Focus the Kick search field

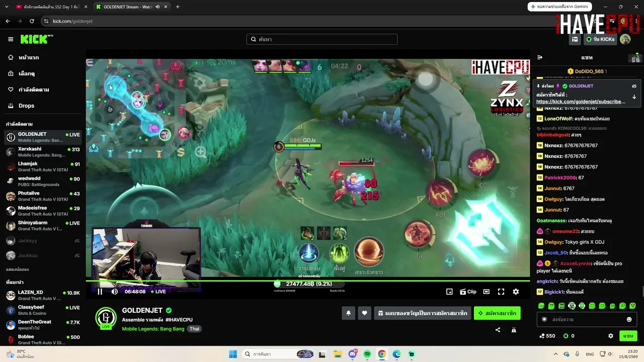tap(322, 39)
